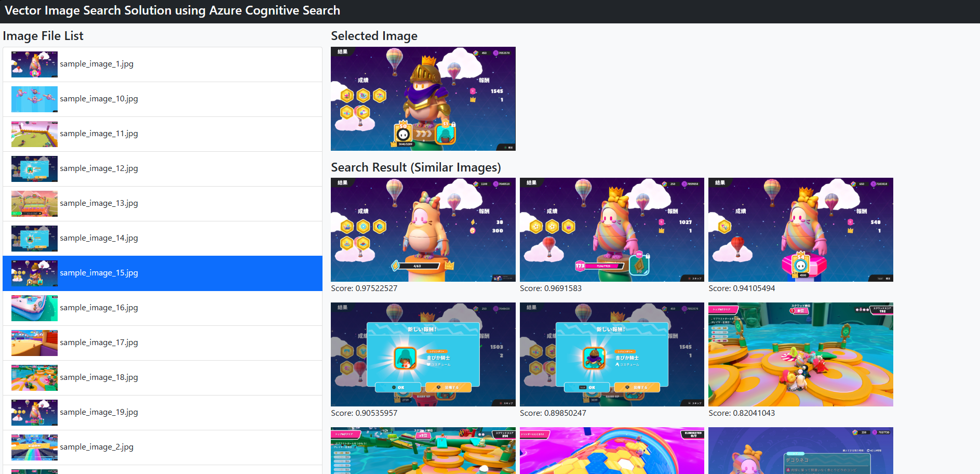
Task: Select sample_image_12.jpg in file list
Action: (x=163, y=169)
